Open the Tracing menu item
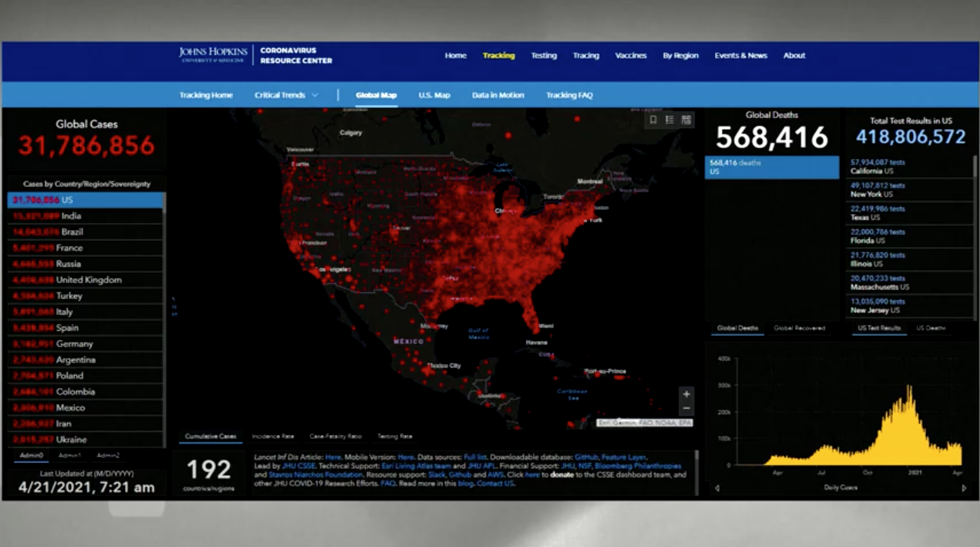Image resolution: width=980 pixels, height=547 pixels. coord(586,56)
